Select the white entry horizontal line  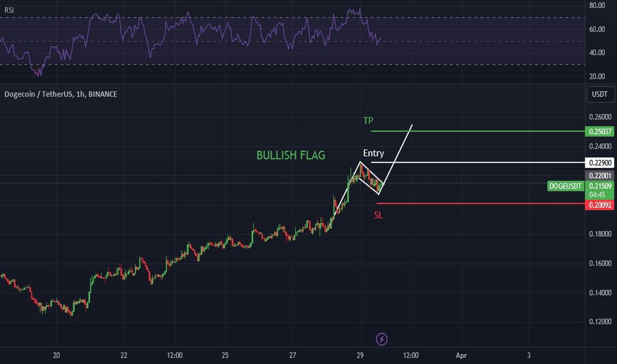[x=478, y=162]
